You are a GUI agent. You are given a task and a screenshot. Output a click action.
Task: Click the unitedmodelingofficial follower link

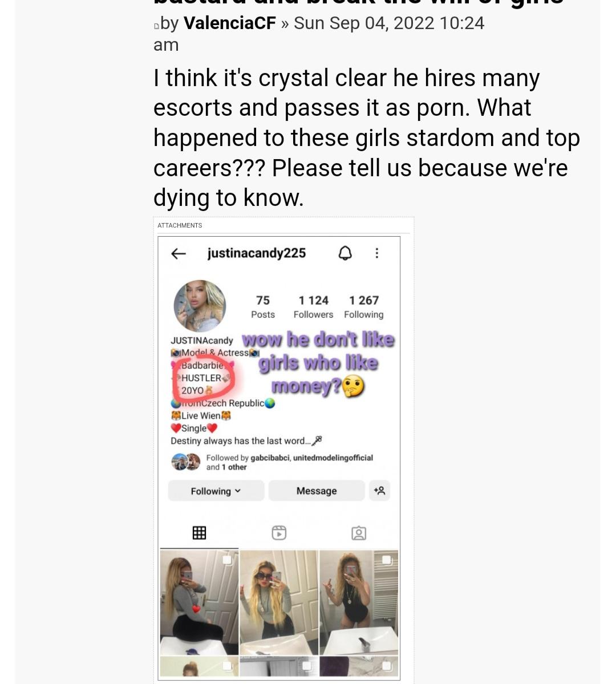pos(333,458)
